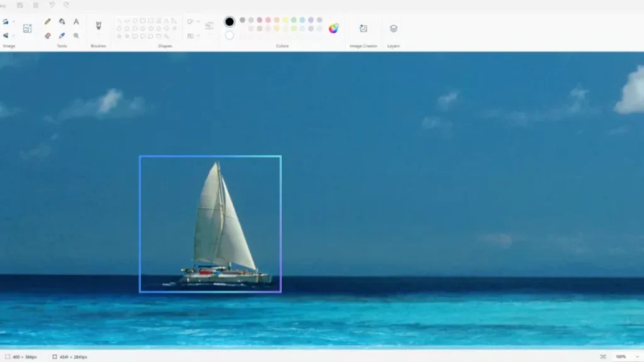Click the Save icon in title bar

point(20,5)
